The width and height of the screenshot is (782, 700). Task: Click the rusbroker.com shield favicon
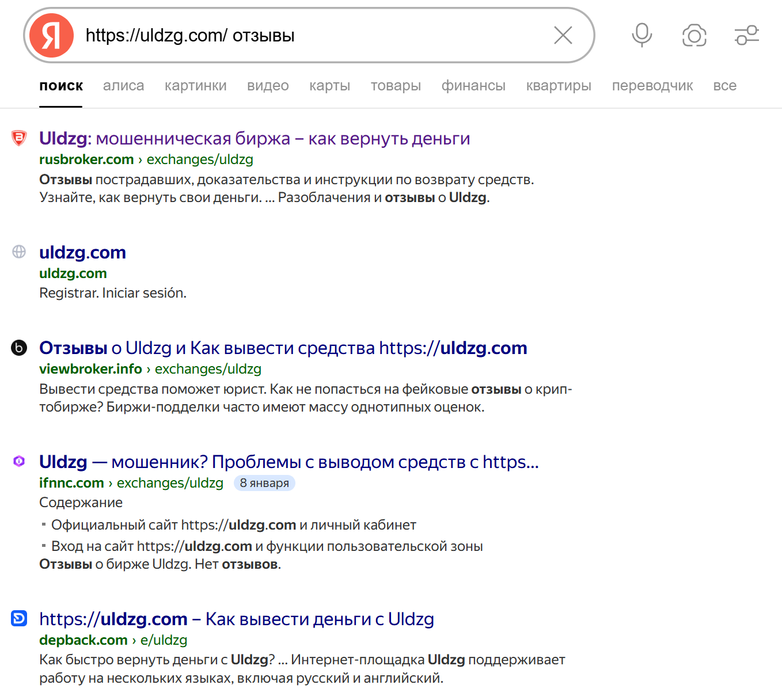tap(19, 138)
